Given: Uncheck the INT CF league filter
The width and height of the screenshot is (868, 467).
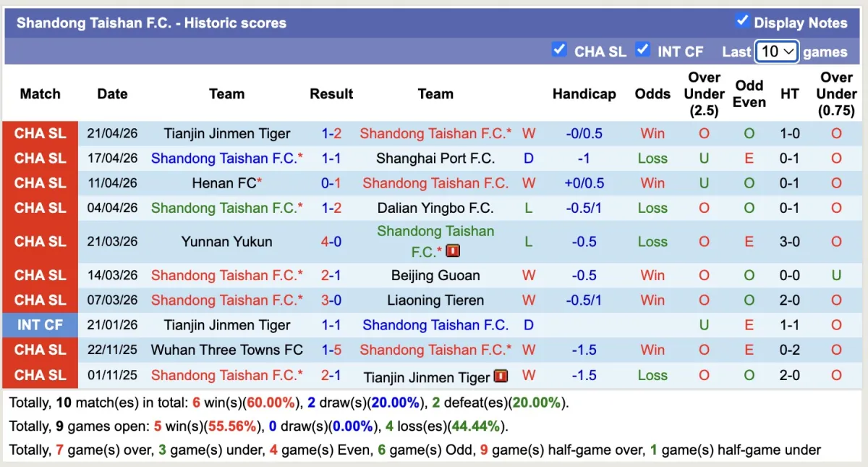Looking at the screenshot, I should pos(642,49).
